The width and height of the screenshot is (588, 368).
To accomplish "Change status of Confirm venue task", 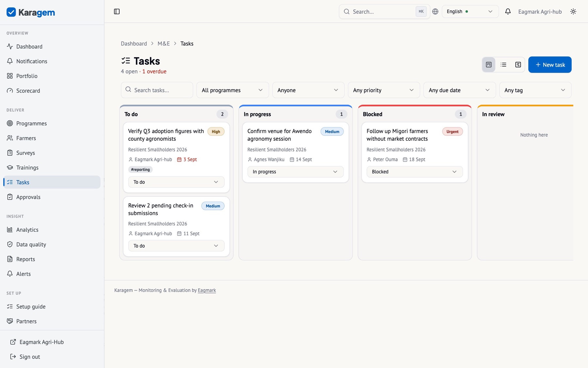I will point(295,172).
